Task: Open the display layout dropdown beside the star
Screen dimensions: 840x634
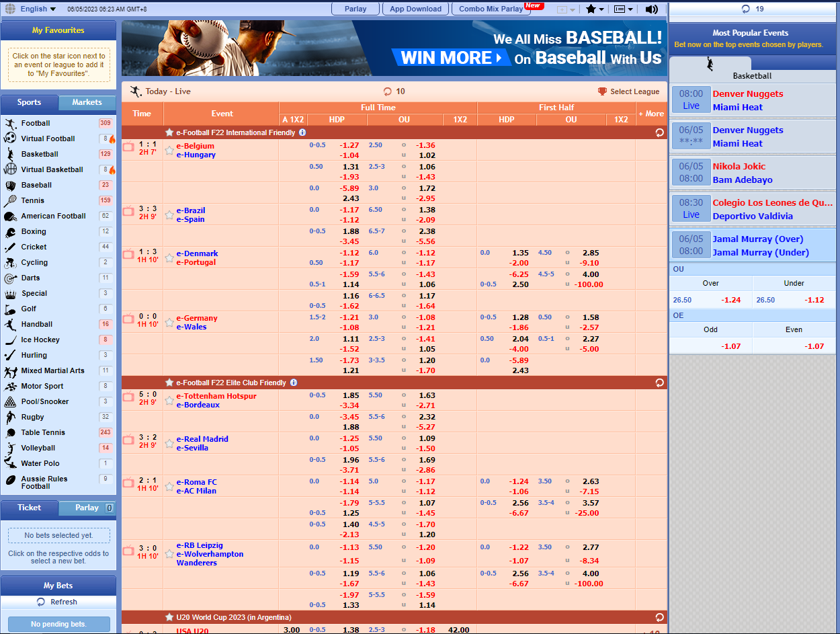Action: (x=623, y=9)
